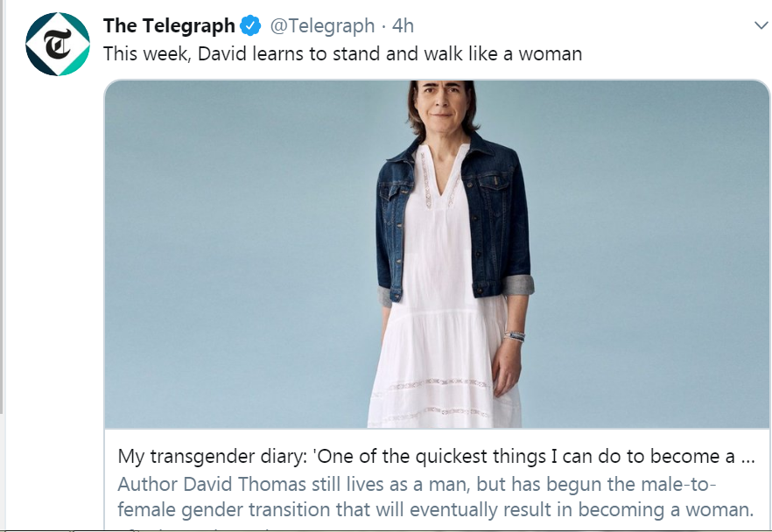Click the word 'woman' in the tweet text

click(x=551, y=53)
